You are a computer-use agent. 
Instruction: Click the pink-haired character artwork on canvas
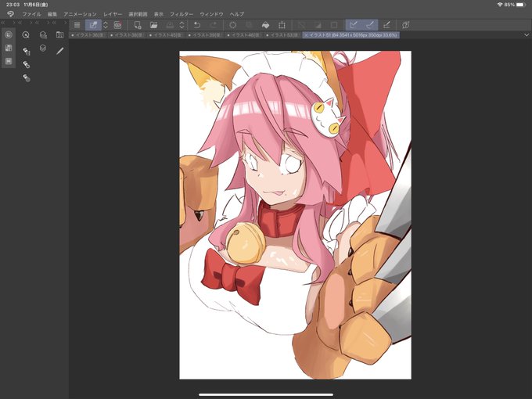click(x=295, y=215)
